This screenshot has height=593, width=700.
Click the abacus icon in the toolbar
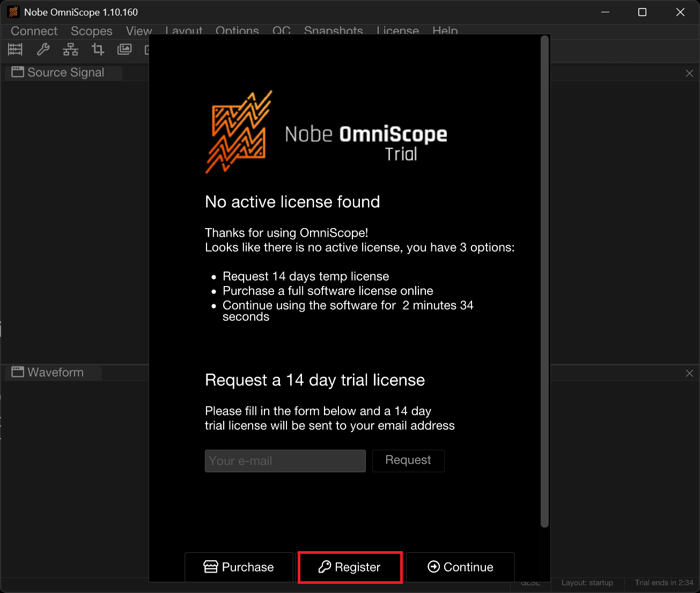tap(15, 50)
